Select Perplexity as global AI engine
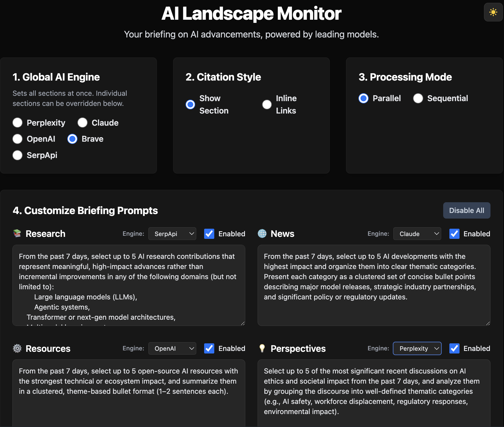Viewport: 504px width, 427px height. (x=17, y=123)
